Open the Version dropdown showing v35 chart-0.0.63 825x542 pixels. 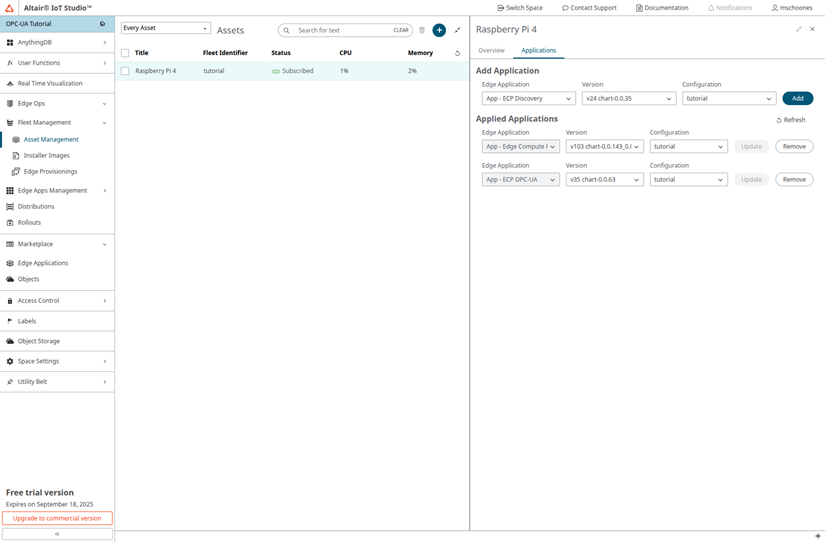605,180
